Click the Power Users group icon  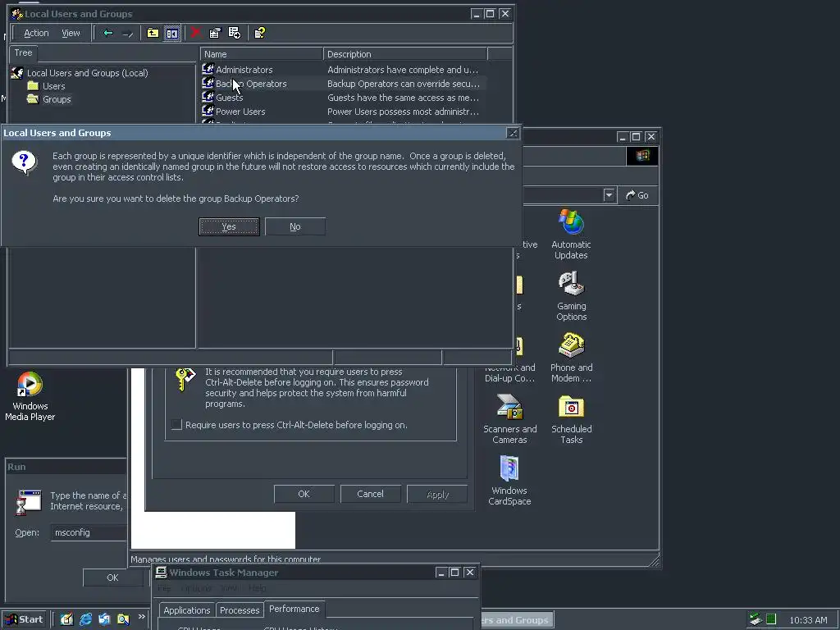coord(208,111)
